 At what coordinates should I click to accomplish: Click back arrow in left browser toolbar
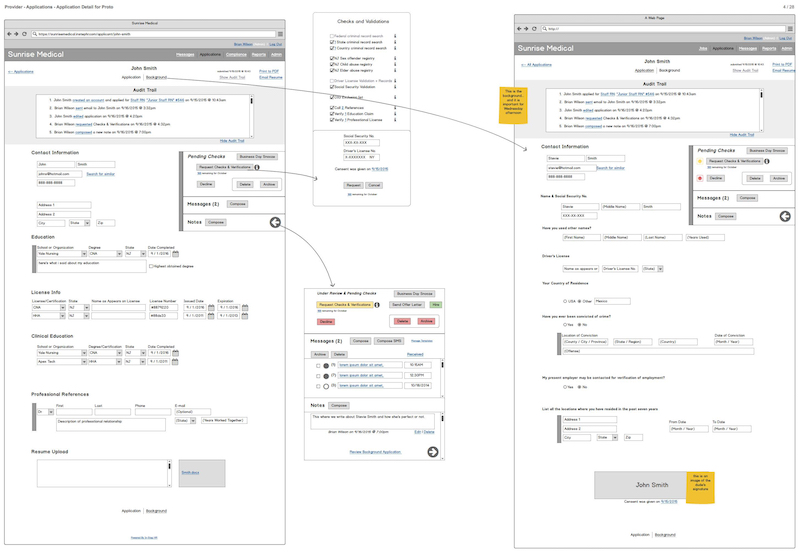point(9,34)
